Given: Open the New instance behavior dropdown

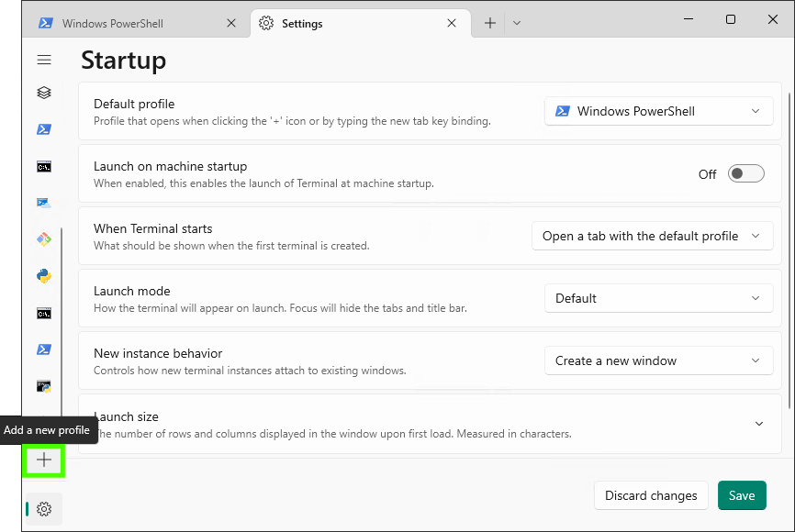Looking at the screenshot, I should (x=658, y=361).
